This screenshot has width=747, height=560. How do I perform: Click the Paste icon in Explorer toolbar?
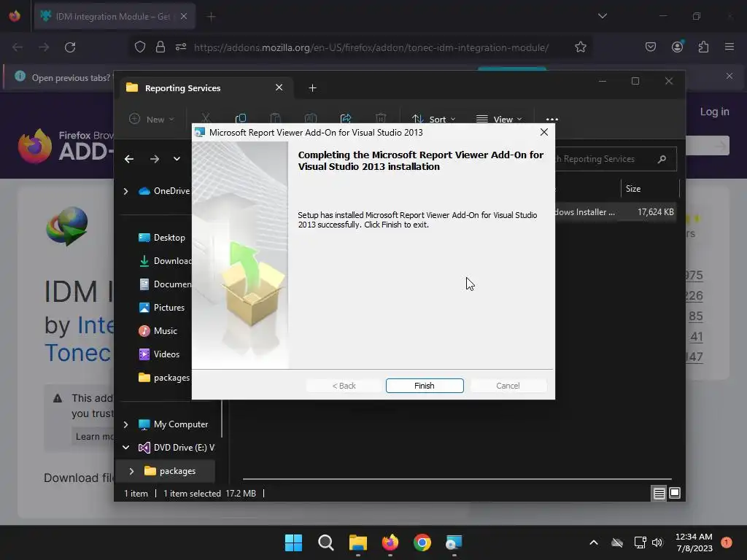point(275,119)
